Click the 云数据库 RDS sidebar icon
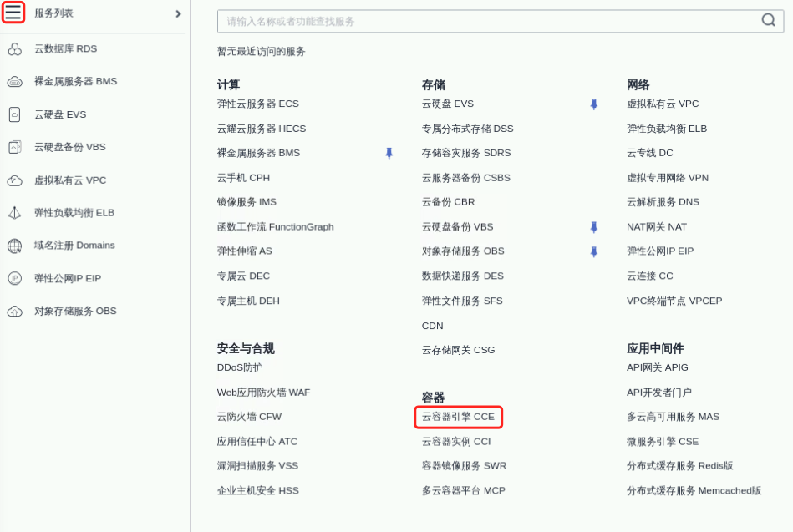The width and height of the screenshot is (793, 532). click(x=14, y=49)
